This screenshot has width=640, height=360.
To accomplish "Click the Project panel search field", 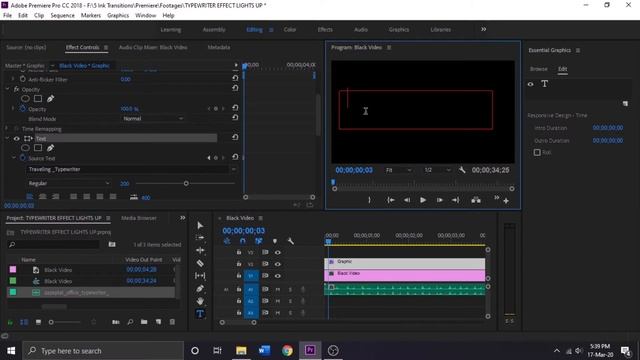I will [53, 244].
